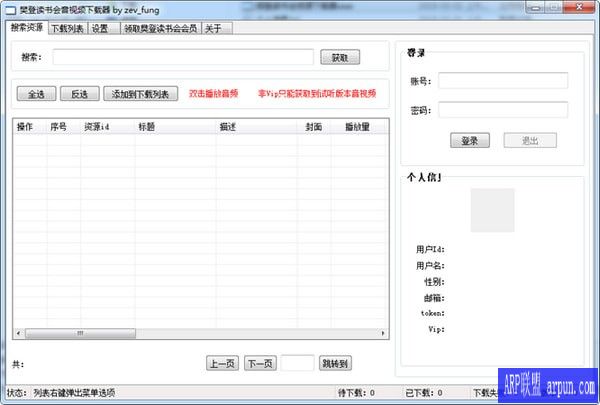Click the window title bar app icon
This screenshot has width=600, height=405.
[x=10, y=10]
